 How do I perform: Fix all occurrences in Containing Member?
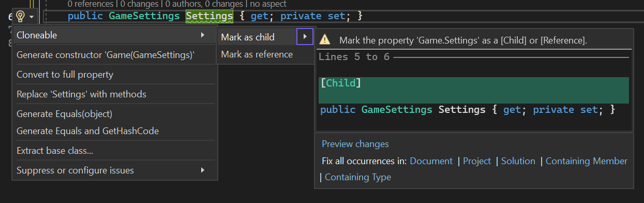pos(587,161)
